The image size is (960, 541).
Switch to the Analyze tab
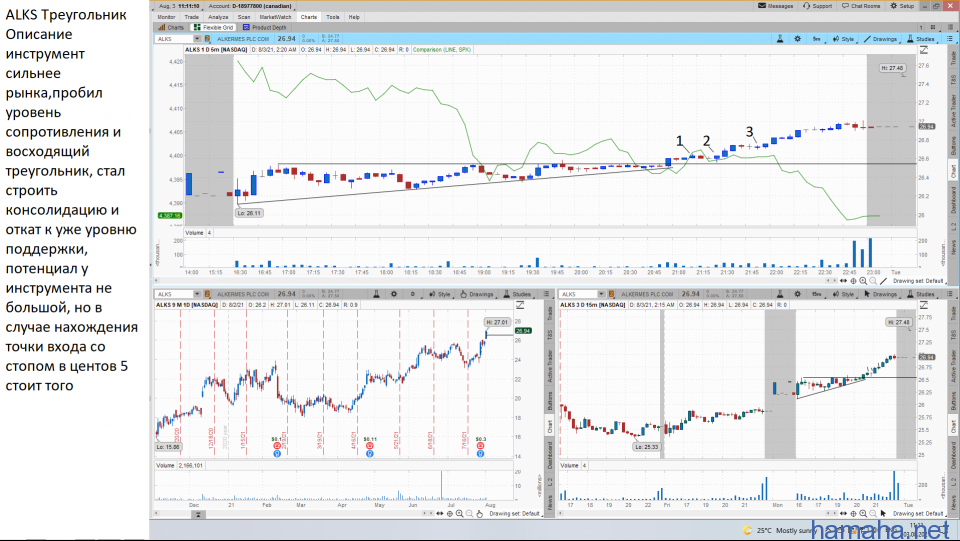(217, 17)
